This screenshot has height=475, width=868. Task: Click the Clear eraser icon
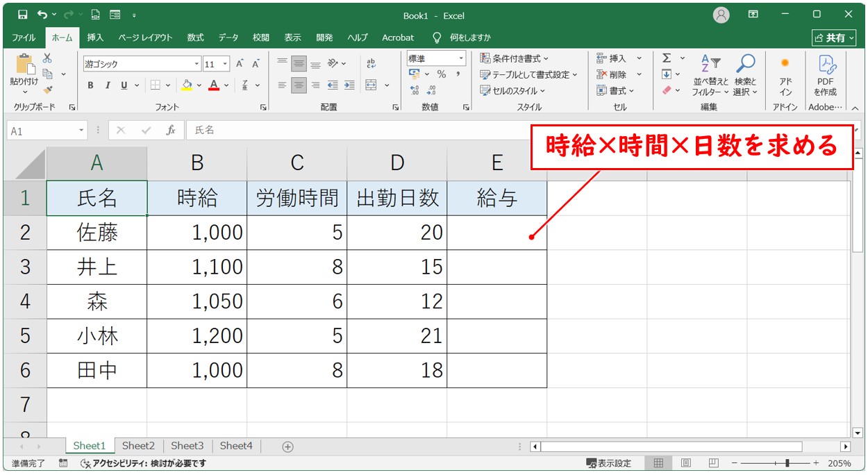(x=667, y=90)
